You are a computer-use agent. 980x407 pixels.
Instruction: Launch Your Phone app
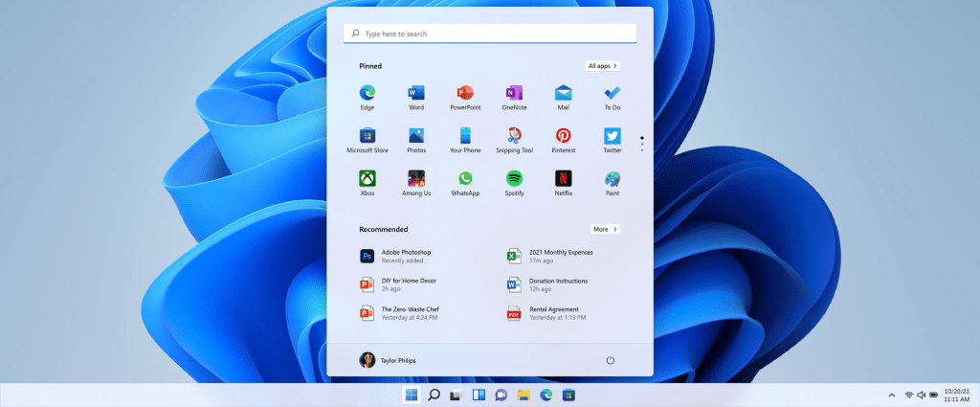[x=465, y=141]
